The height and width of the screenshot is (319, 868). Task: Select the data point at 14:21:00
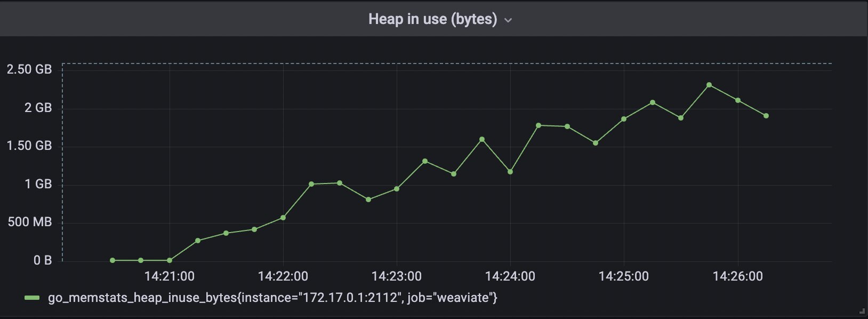pos(170,260)
